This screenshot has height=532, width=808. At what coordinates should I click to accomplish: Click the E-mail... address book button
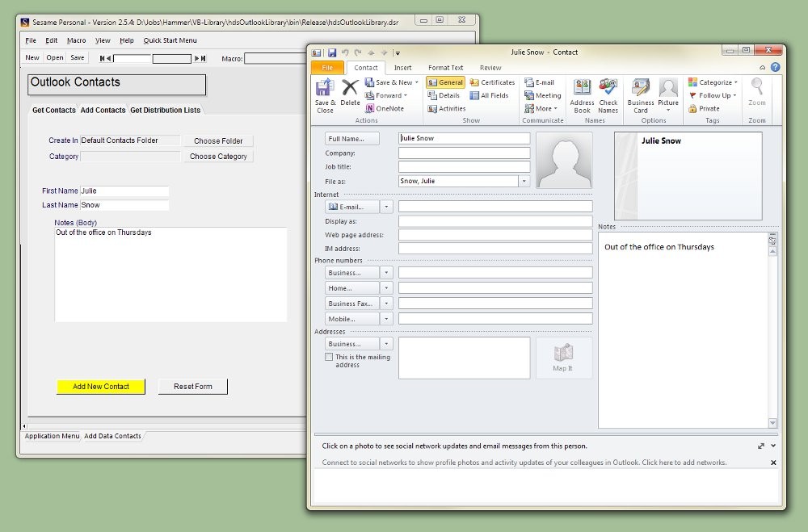pos(352,207)
